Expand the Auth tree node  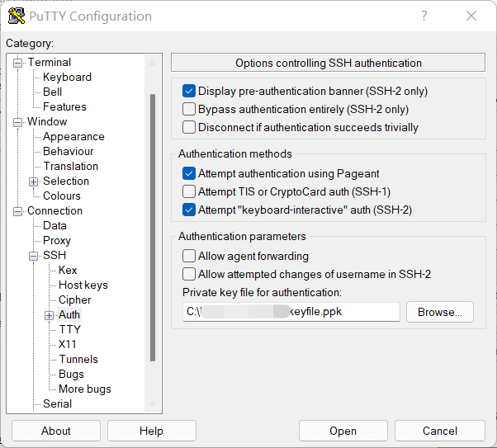pos(49,315)
